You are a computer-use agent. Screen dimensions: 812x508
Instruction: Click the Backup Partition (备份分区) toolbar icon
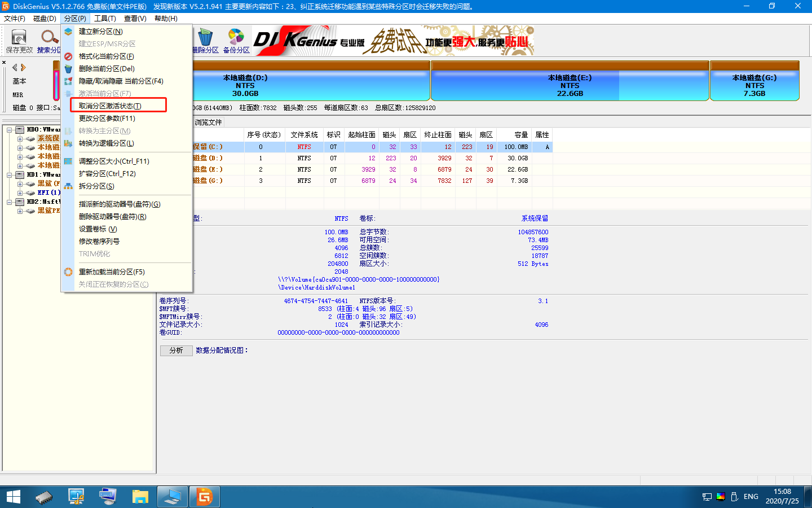pyautogui.click(x=236, y=41)
